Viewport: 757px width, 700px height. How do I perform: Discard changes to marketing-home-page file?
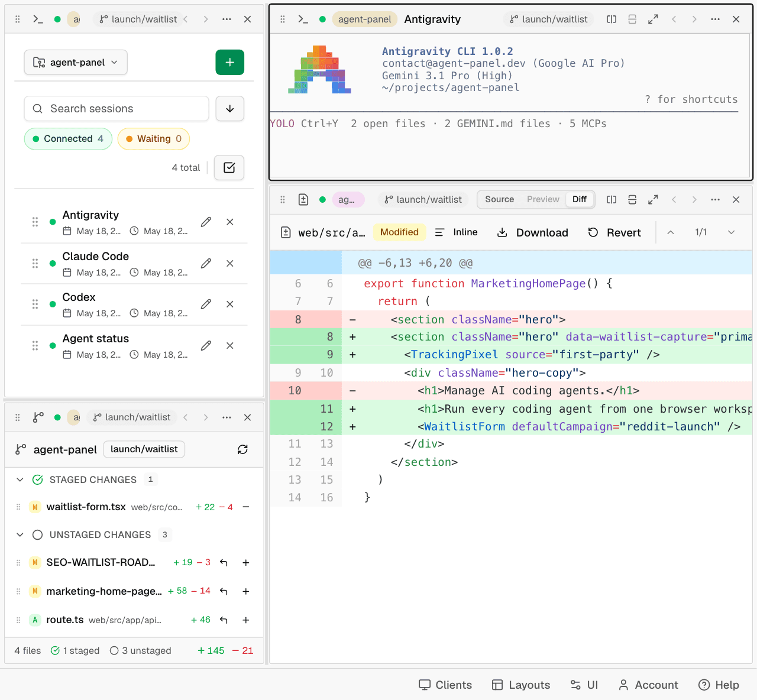click(x=224, y=591)
